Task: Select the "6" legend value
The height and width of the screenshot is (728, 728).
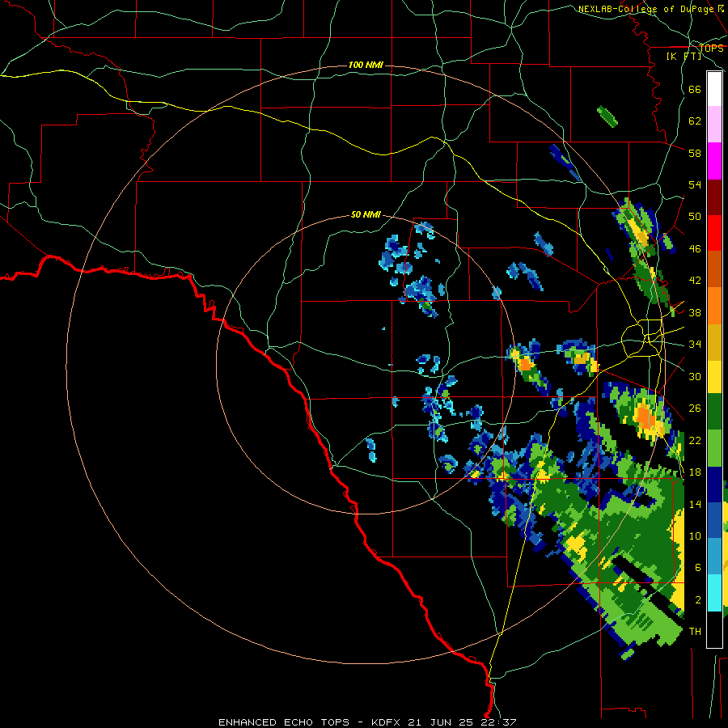Action: click(x=698, y=568)
